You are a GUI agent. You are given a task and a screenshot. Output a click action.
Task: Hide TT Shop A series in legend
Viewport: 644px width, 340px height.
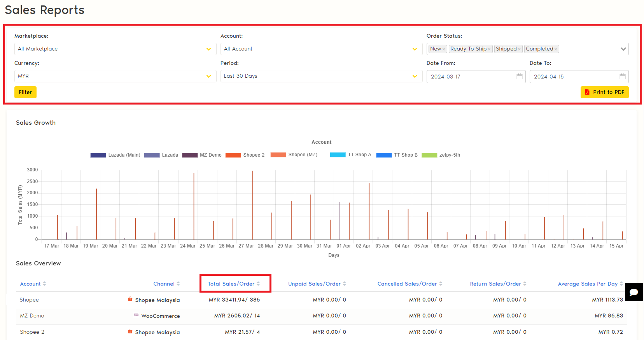[350, 155]
